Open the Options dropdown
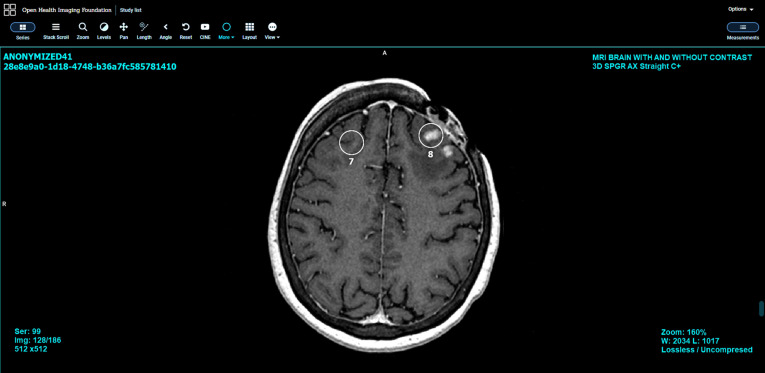 tap(741, 9)
